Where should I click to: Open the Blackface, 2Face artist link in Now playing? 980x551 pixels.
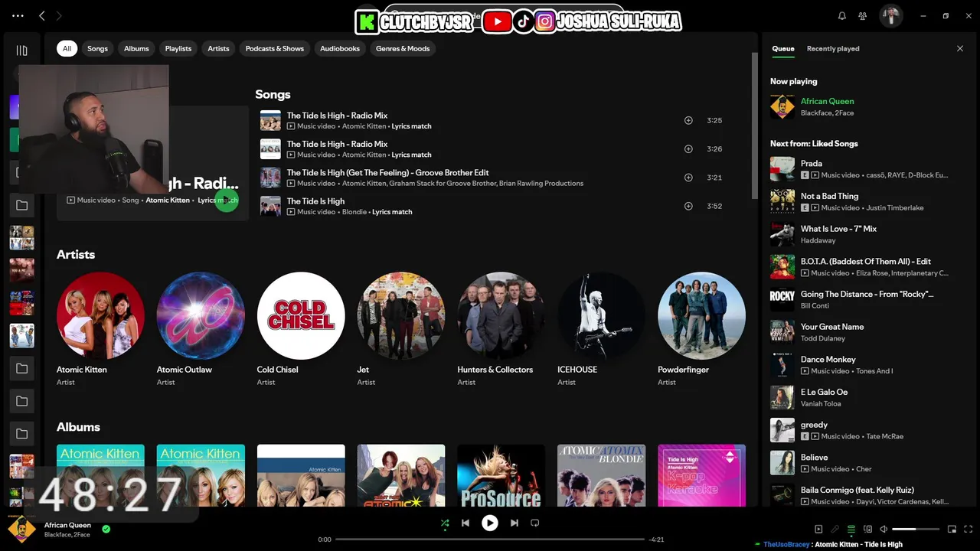827,113
